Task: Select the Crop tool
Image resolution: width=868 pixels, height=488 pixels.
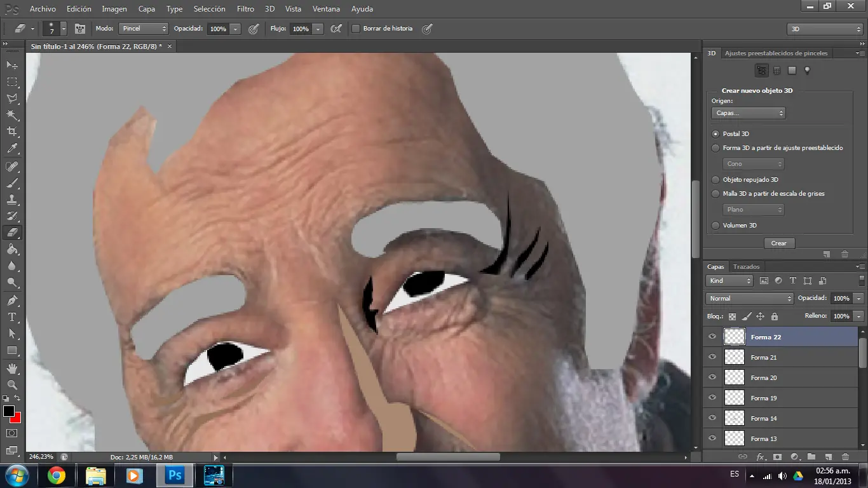Action: pos(12,132)
